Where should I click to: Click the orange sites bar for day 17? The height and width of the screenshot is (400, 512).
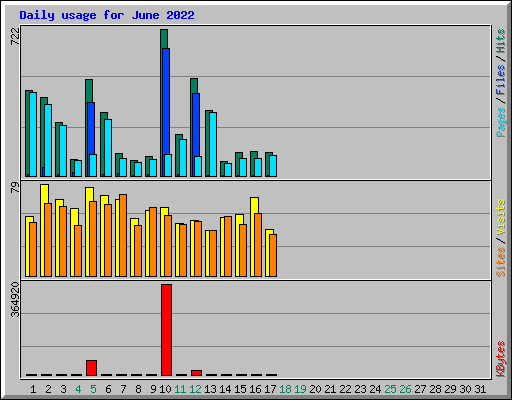[273, 255]
